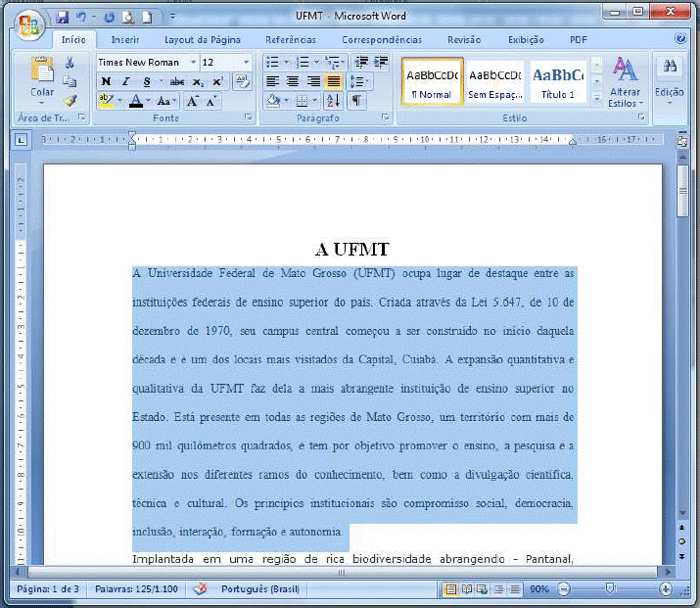Apply Título 1 style

[558, 81]
